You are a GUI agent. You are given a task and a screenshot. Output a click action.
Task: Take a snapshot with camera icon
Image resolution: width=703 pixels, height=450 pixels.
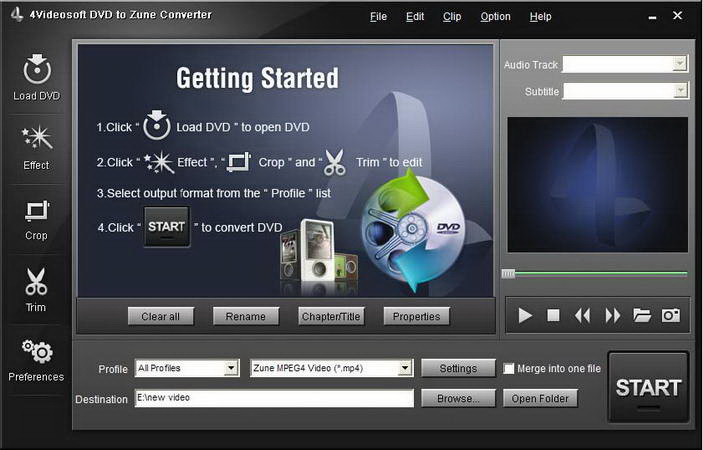click(671, 315)
